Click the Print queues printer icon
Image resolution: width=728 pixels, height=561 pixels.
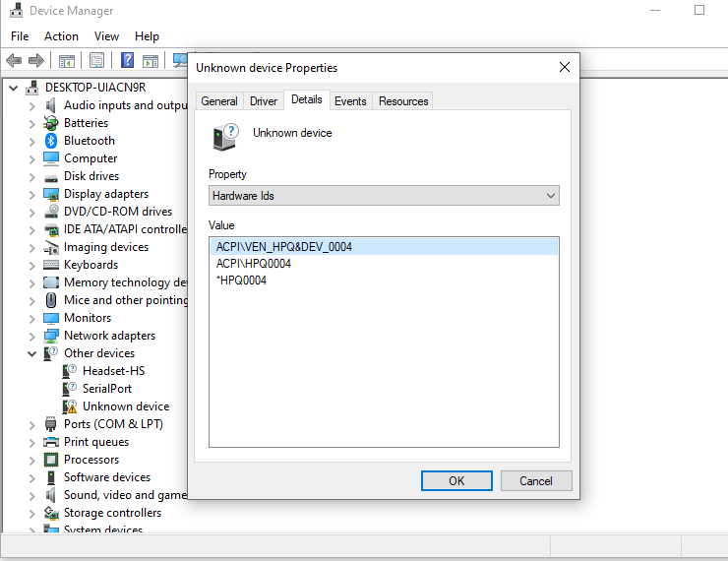pyautogui.click(x=50, y=442)
